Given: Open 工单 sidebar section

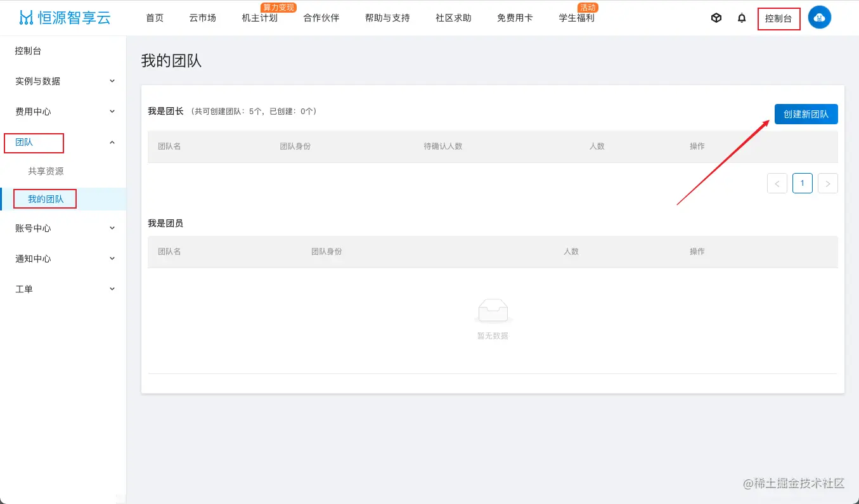Looking at the screenshot, I should pyautogui.click(x=24, y=289).
